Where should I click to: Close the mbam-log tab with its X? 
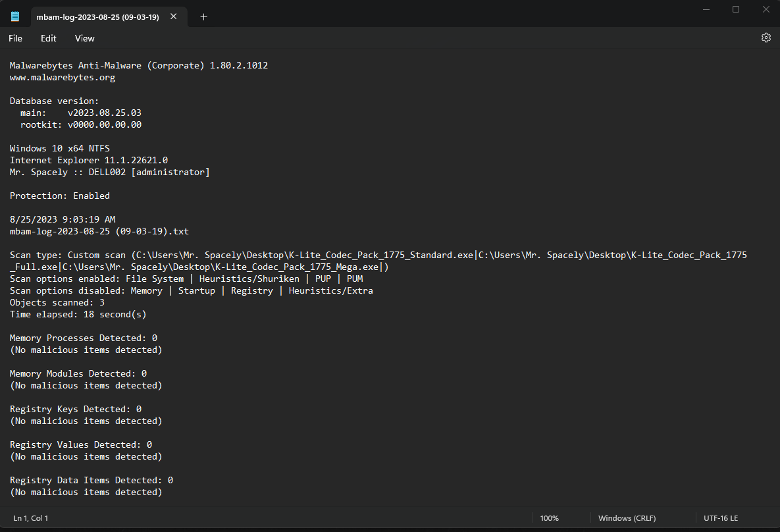pos(174,16)
